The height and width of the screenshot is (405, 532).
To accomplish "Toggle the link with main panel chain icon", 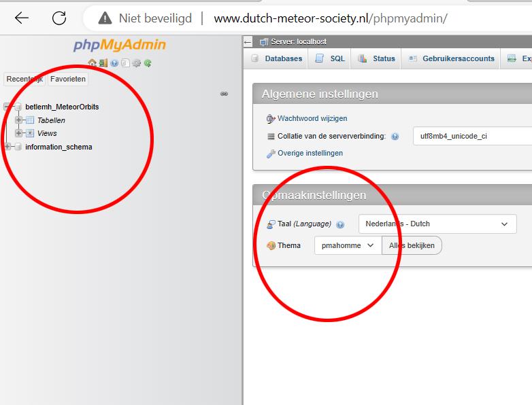I will point(224,94).
